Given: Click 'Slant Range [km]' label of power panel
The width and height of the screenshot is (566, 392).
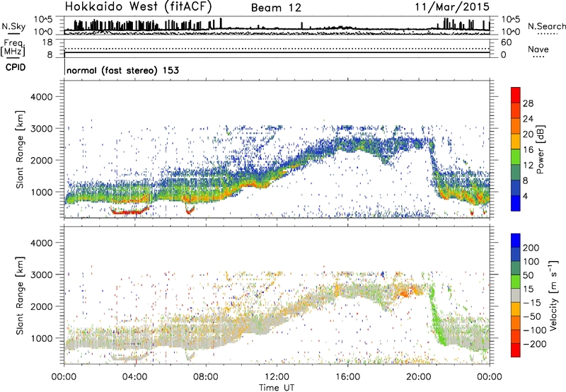Looking at the screenshot, I should (x=21, y=149).
